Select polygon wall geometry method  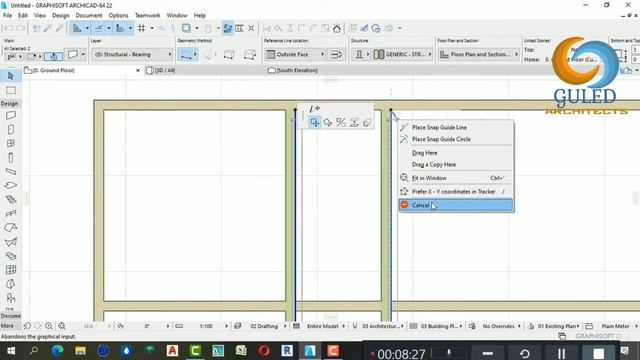249,54
